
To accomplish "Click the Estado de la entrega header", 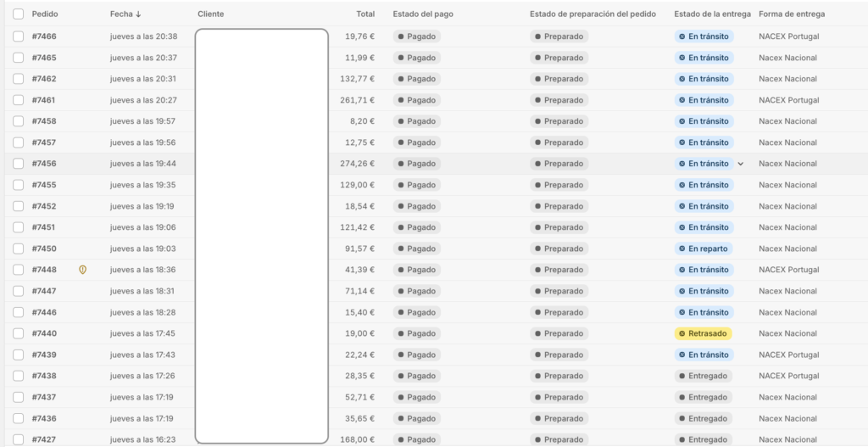I will pos(711,14).
